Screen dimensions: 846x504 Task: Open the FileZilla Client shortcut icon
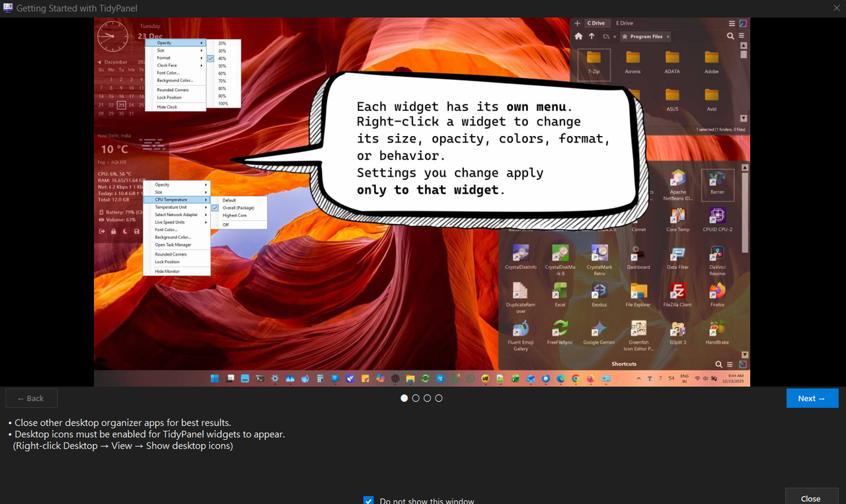click(x=677, y=291)
